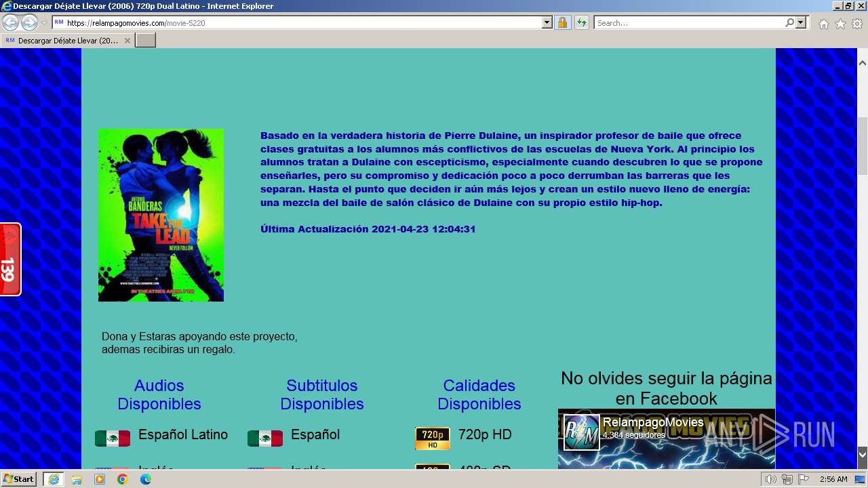Screen dimensions: 868x488
Task: Click the red 139 side badge
Action: tap(10, 260)
